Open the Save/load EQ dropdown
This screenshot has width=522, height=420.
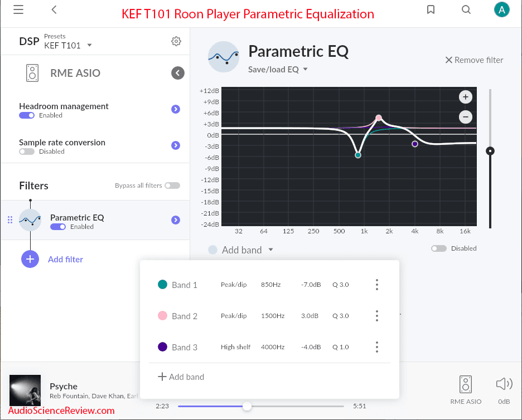pyautogui.click(x=278, y=70)
